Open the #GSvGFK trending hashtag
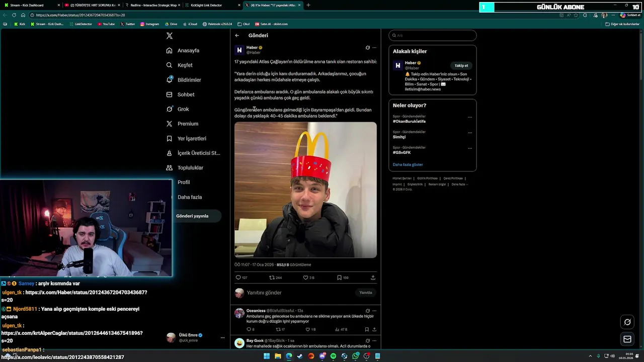The height and width of the screenshot is (362, 644). (x=401, y=152)
